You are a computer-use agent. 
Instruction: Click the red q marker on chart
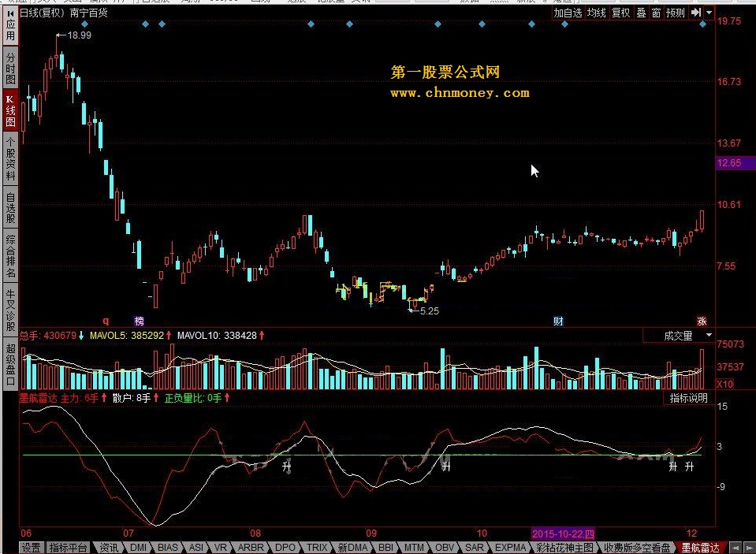tap(106, 321)
